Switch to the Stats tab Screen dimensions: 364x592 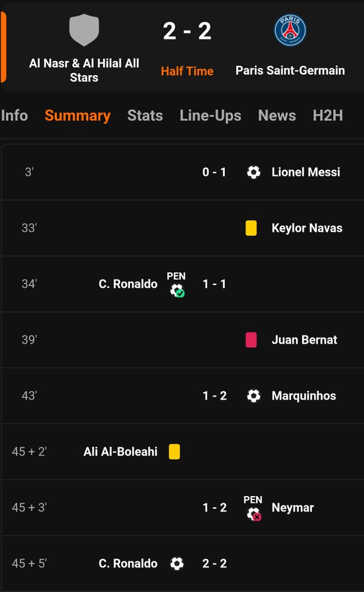pyautogui.click(x=145, y=116)
